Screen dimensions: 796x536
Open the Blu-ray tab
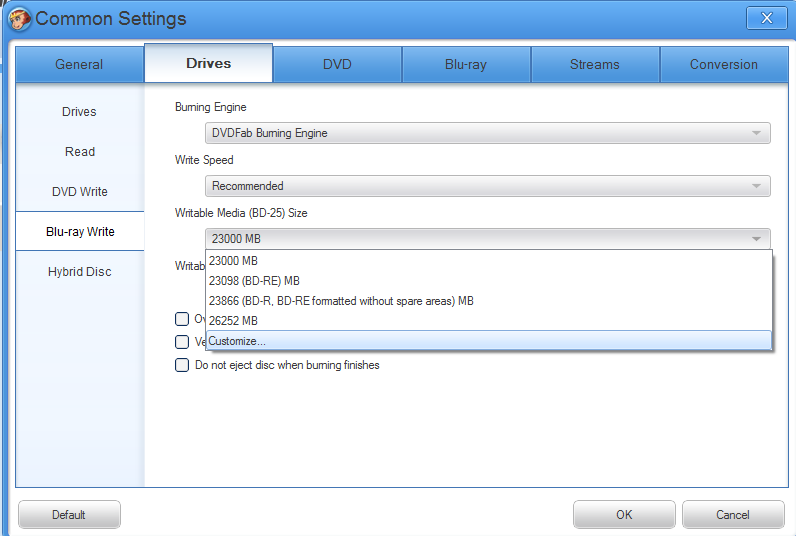466,64
